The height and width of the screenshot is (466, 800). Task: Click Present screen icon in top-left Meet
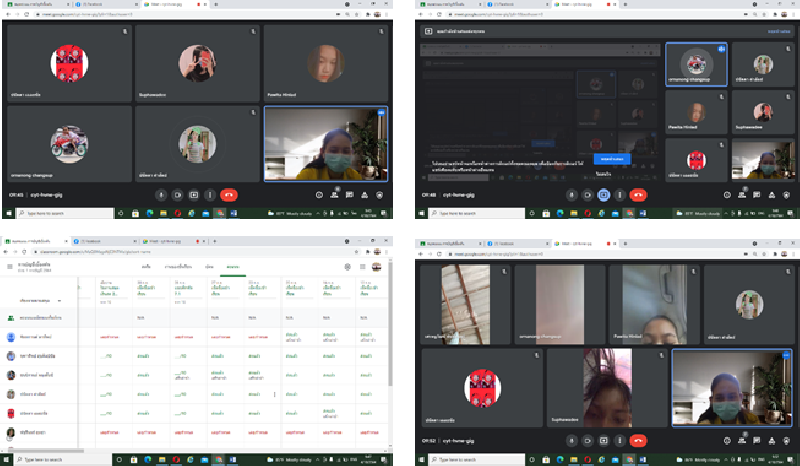click(194, 195)
